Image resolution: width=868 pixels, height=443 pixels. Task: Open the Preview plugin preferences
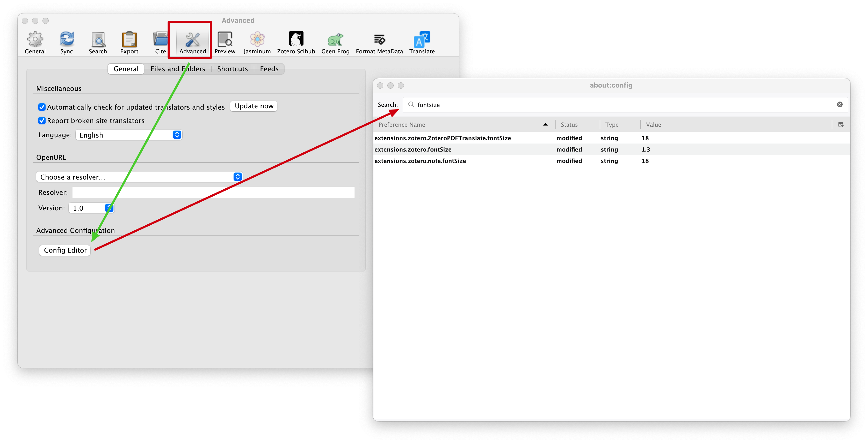[x=225, y=43]
